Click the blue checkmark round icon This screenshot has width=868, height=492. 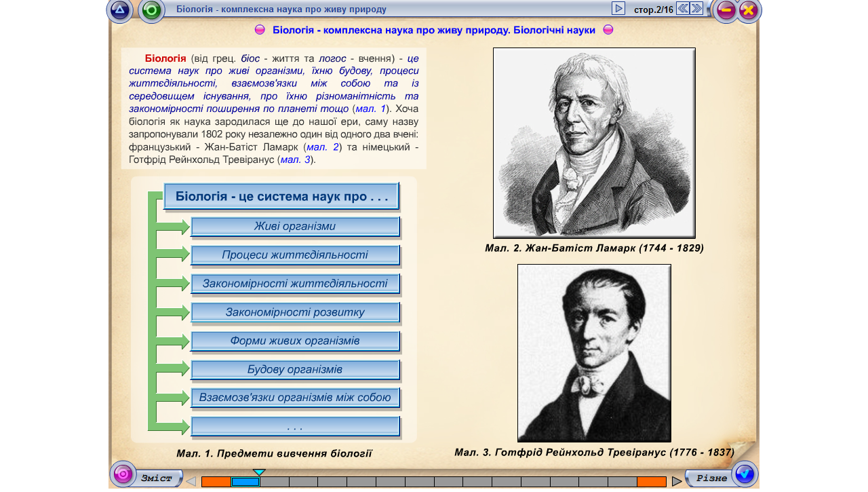coord(745,474)
